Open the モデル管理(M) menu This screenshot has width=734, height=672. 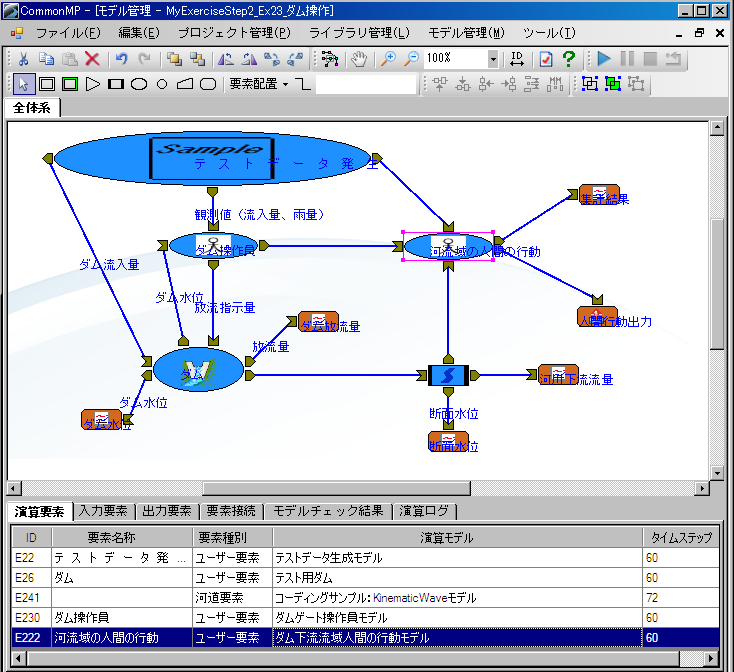click(x=466, y=32)
